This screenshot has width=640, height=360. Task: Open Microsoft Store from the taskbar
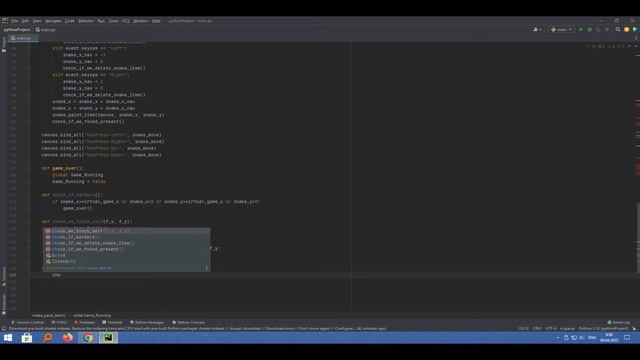tap(27, 338)
